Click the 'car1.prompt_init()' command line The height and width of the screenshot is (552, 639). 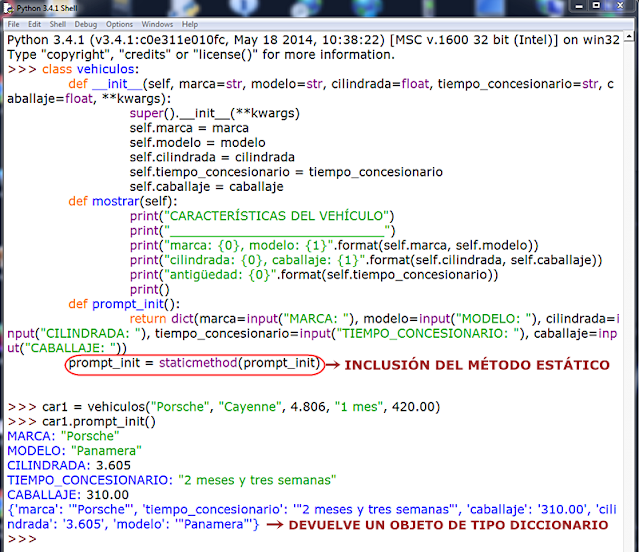point(99,421)
